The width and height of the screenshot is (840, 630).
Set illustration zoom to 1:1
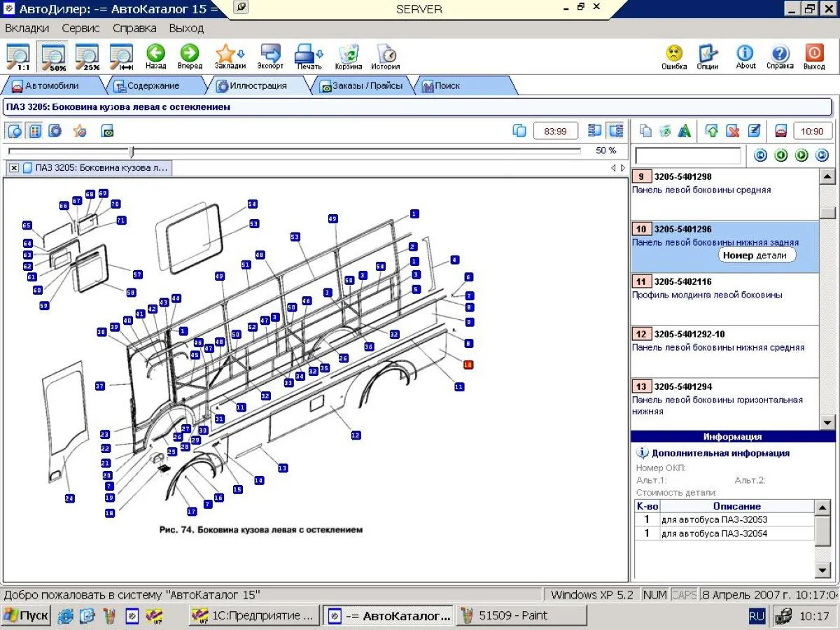(18, 57)
